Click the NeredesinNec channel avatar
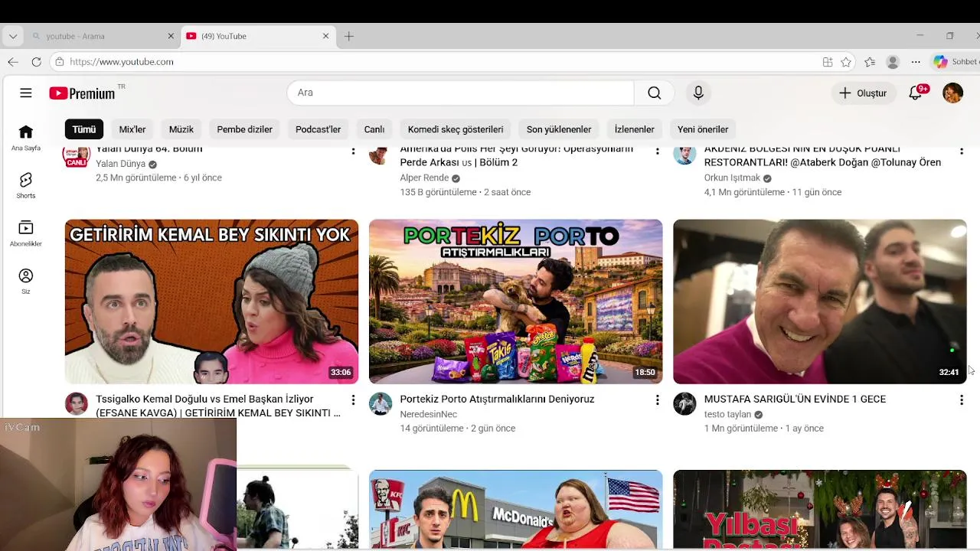The image size is (980, 551). (381, 404)
